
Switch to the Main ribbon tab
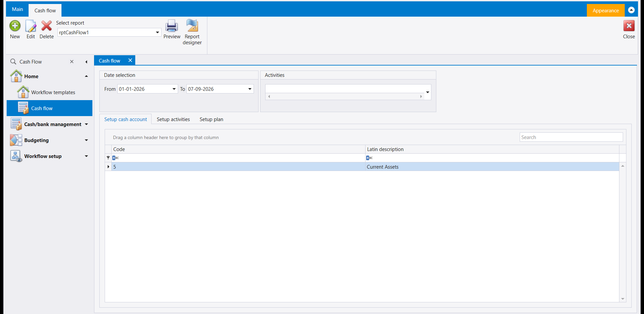pos(17,9)
